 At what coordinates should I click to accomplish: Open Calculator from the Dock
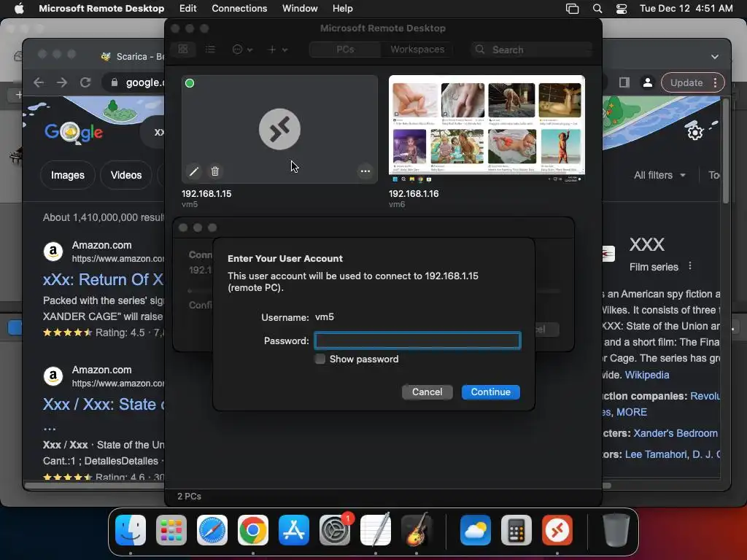click(x=516, y=530)
